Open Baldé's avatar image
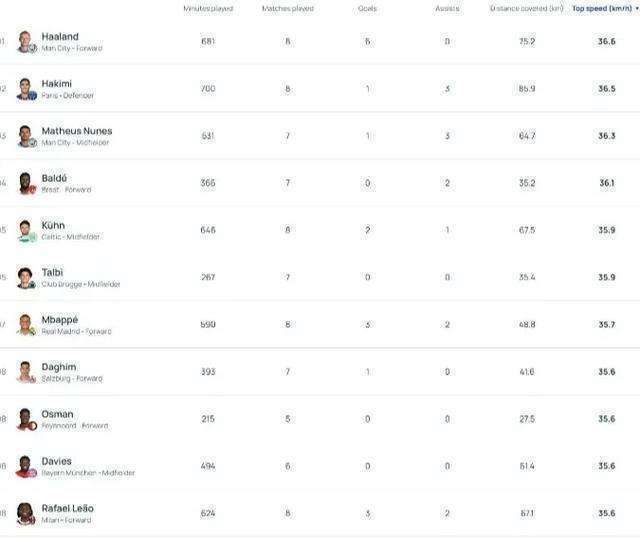The width and height of the screenshot is (640, 540). pyautogui.click(x=27, y=183)
